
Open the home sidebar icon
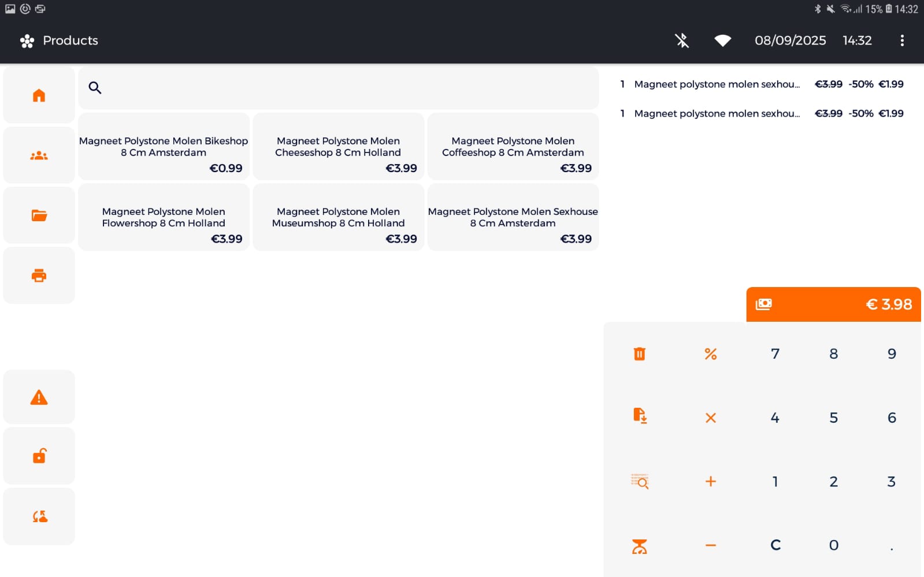(39, 95)
